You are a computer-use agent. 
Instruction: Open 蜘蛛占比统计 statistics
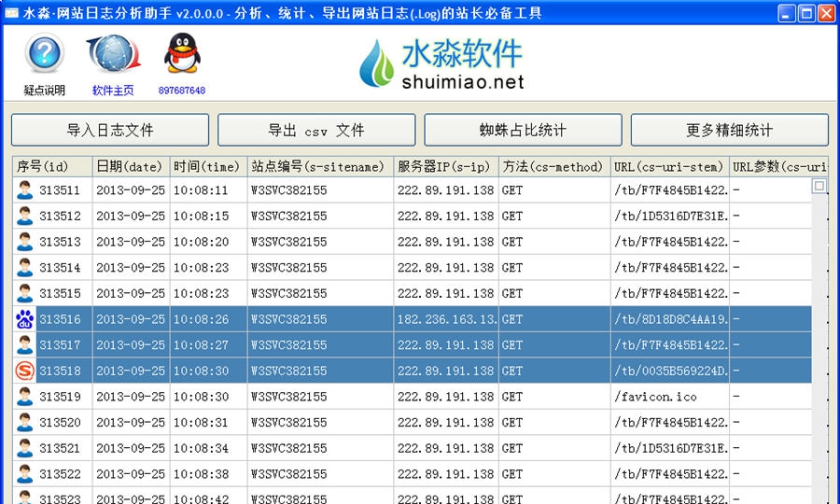tap(523, 130)
